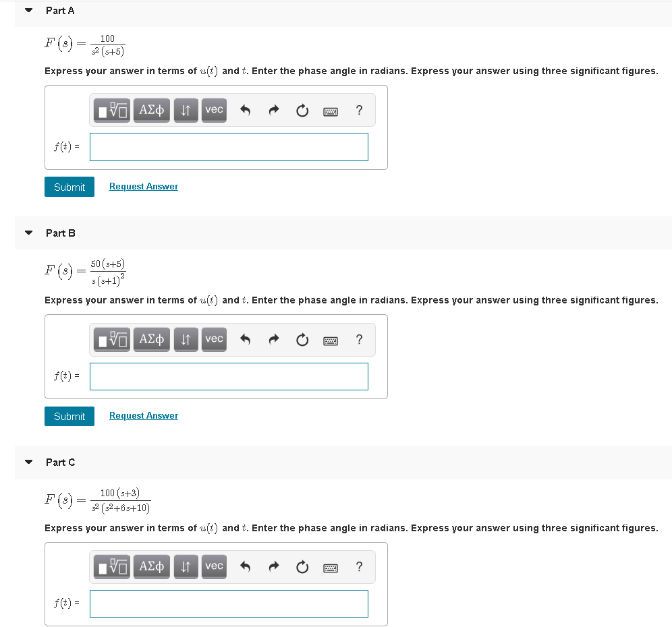Screen dimensions: 672x627
Task: Click the up/down arrows icon in Part B
Action: [186, 339]
